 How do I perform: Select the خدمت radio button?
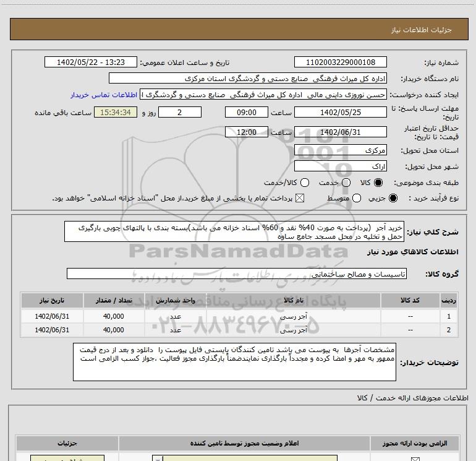click(x=346, y=183)
